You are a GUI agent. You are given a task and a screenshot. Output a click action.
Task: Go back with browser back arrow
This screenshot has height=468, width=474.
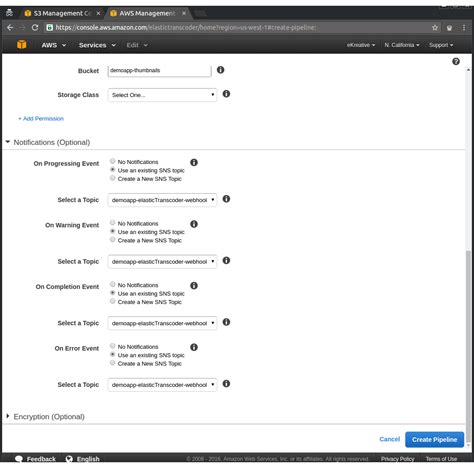[x=10, y=28]
